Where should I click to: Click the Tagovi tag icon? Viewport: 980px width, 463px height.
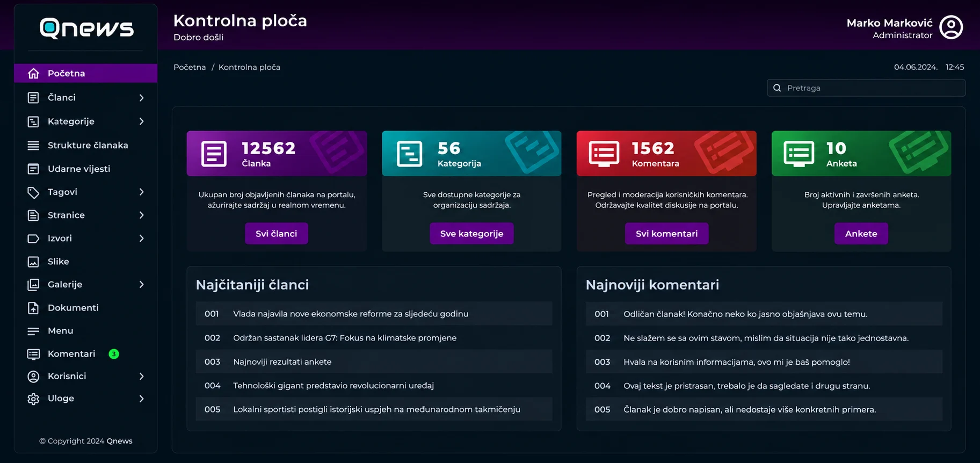(x=33, y=192)
